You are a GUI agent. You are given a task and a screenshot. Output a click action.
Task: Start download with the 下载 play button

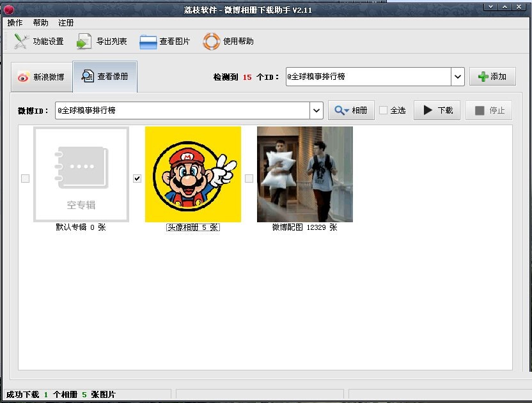click(x=437, y=110)
